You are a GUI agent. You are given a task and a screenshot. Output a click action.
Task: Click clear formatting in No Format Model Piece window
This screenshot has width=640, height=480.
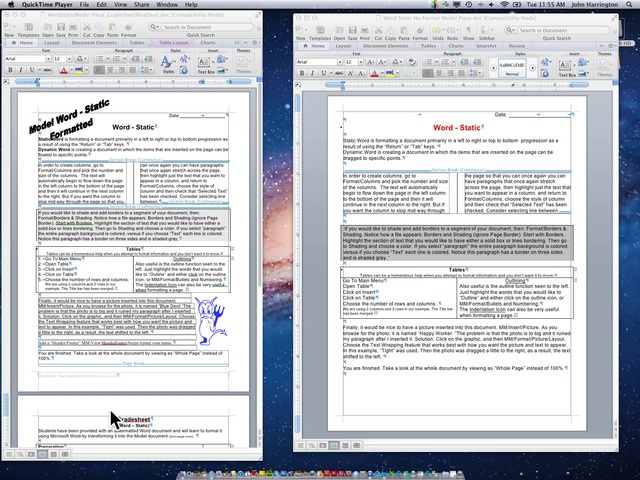coord(412,62)
